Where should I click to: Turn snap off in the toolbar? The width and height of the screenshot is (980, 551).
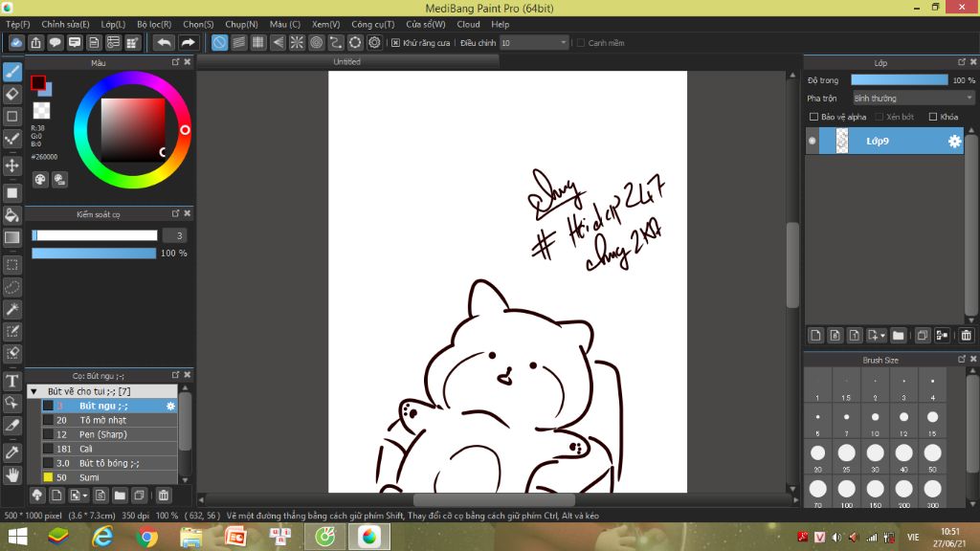[x=219, y=42]
